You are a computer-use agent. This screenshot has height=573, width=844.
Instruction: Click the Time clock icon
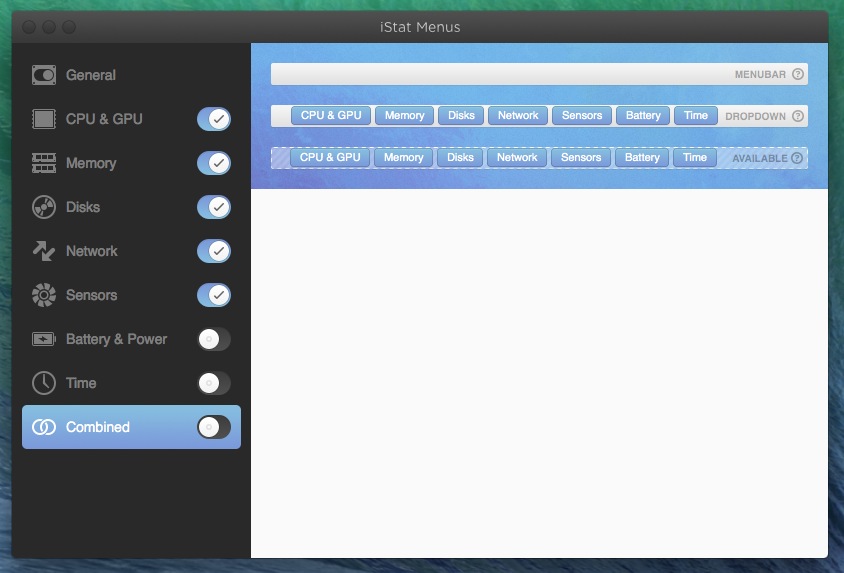click(44, 383)
